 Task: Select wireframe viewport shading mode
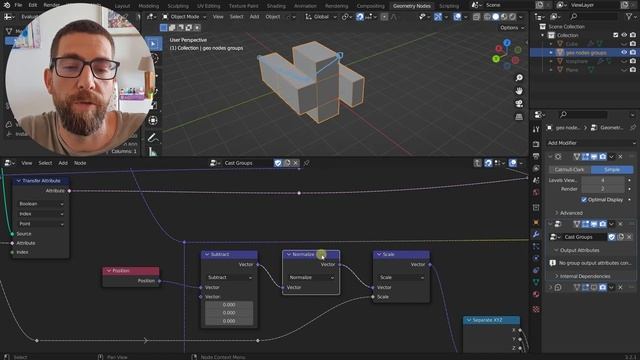click(x=487, y=17)
